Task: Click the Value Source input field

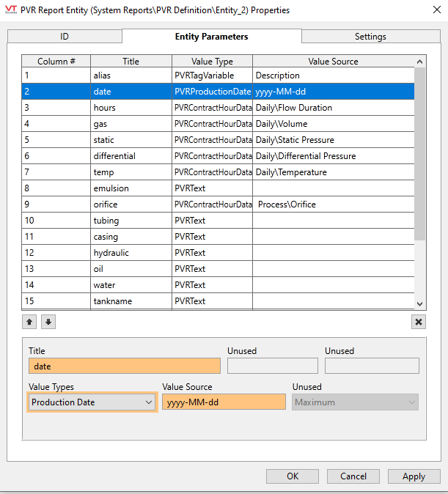Action: pos(224,402)
